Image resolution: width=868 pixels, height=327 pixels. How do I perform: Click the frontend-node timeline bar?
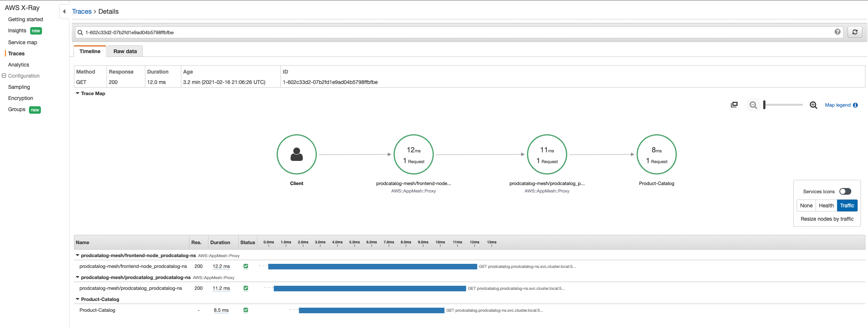pos(372,266)
